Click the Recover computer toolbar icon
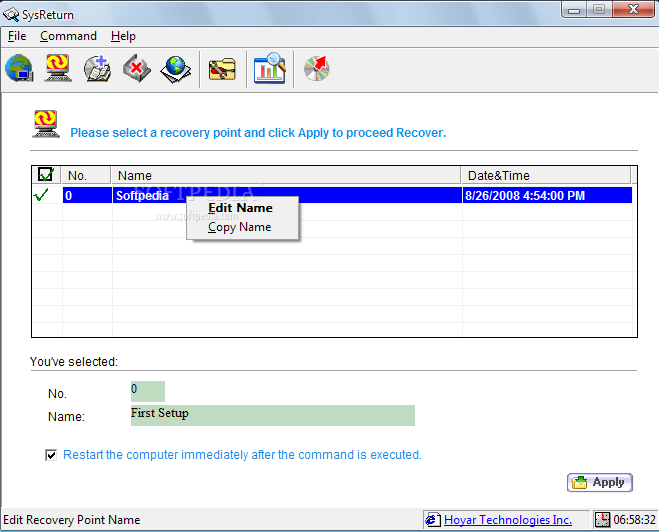This screenshot has width=659, height=532. pos(58,68)
